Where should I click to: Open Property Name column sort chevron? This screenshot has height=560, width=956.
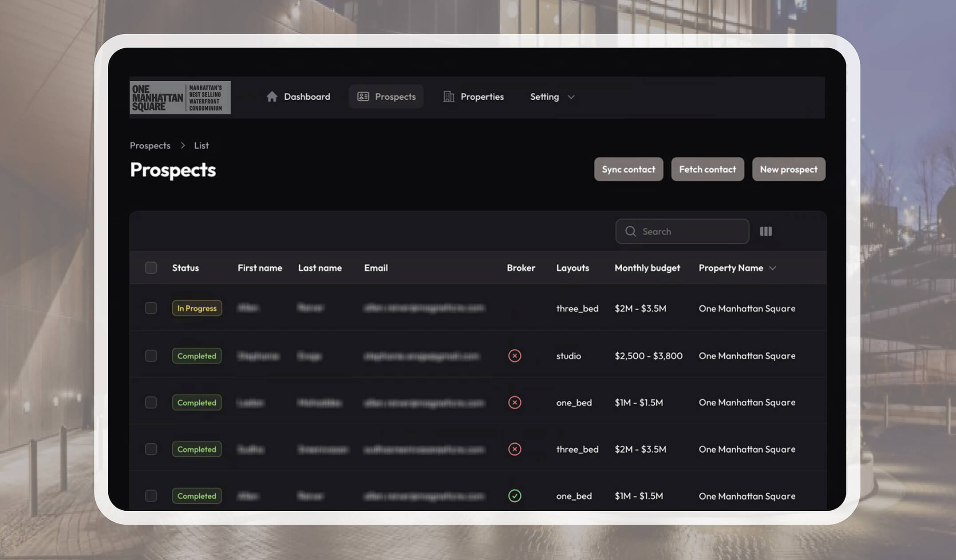tap(773, 268)
